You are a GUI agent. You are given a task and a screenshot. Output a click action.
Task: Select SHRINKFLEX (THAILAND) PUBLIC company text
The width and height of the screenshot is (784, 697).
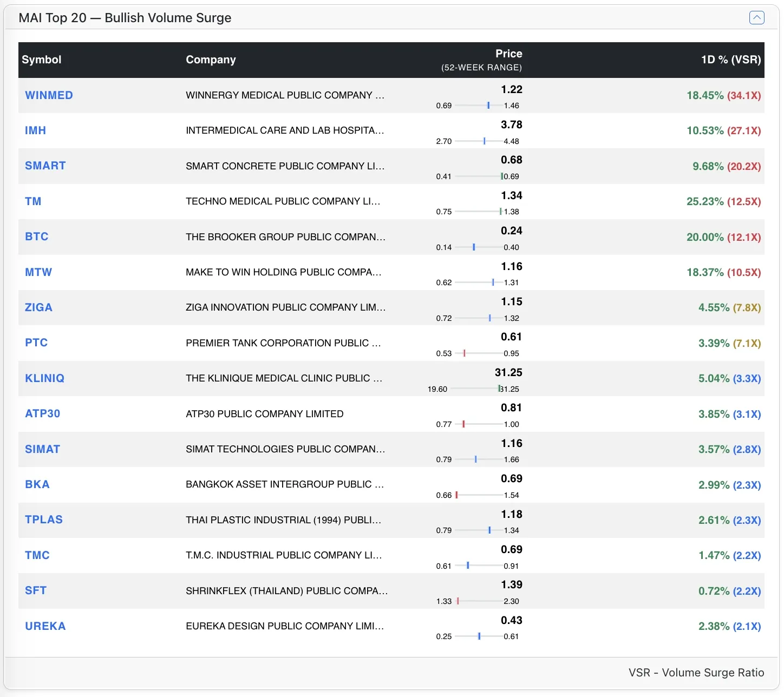coord(286,591)
